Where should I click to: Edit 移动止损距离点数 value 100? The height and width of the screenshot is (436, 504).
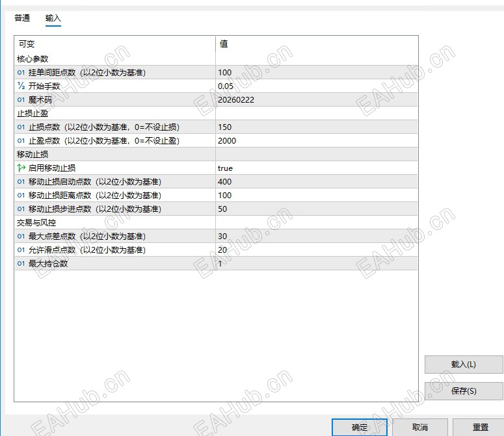coord(317,195)
